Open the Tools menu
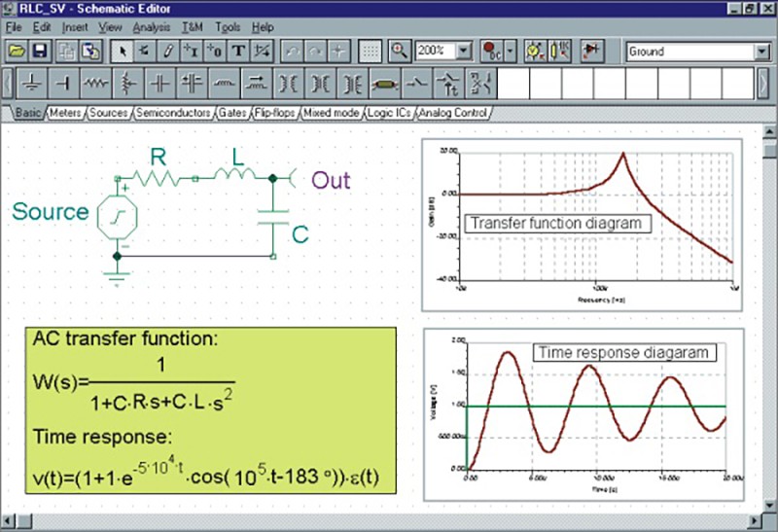 tap(228, 27)
